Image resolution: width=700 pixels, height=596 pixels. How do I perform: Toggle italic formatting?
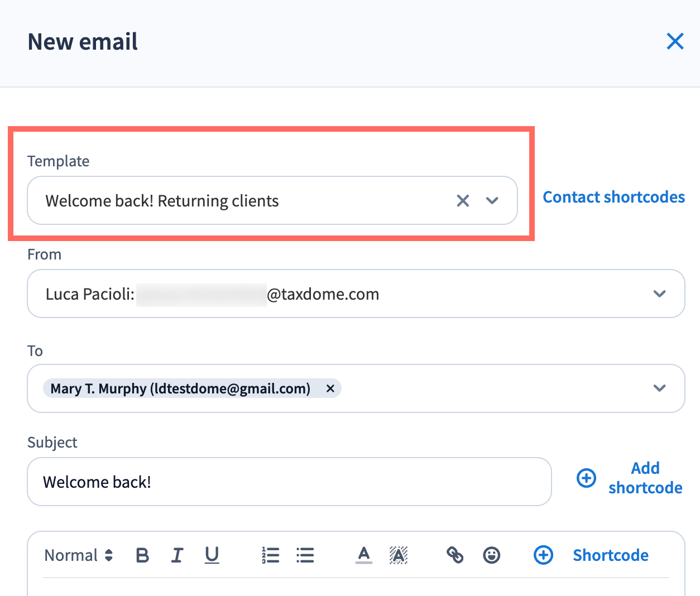[177, 555]
